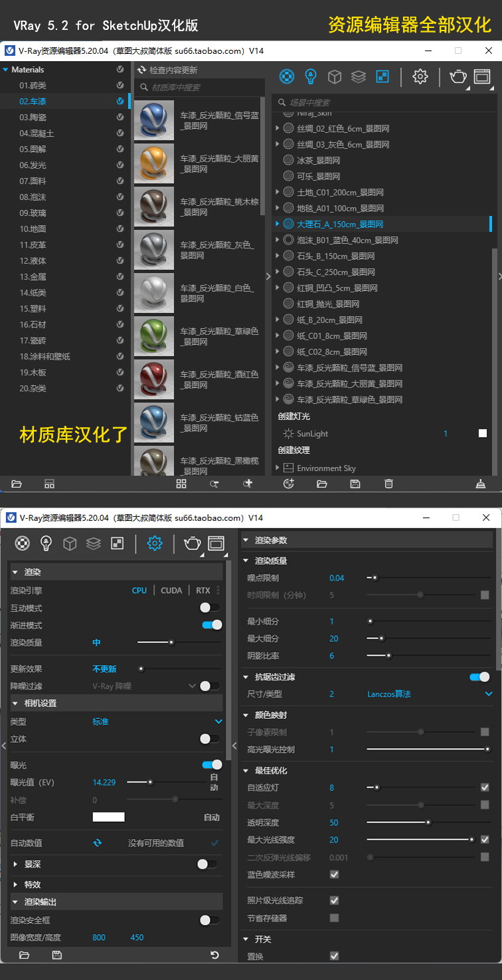Toggle the 立体 switch
The width and height of the screenshot is (502, 980).
(x=210, y=739)
